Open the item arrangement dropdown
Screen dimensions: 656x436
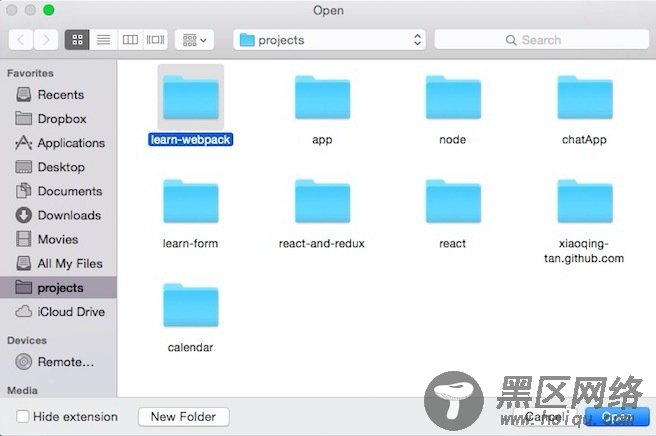pyautogui.click(x=195, y=40)
